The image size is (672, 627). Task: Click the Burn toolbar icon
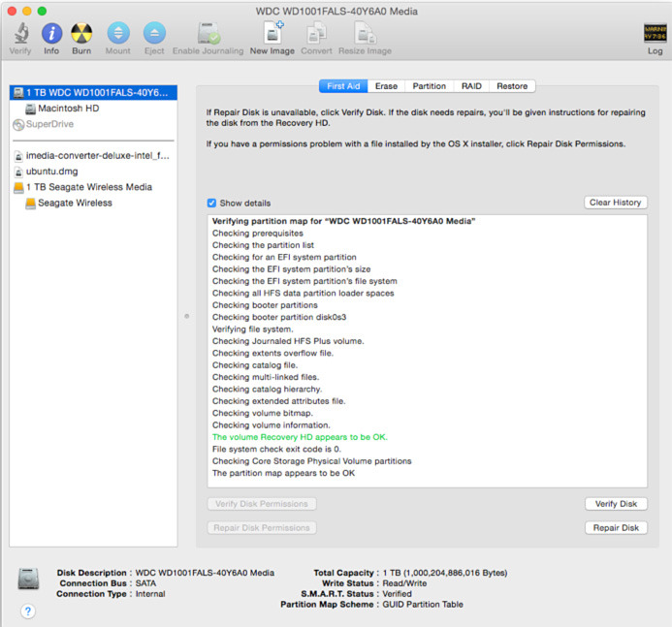point(81,33)
